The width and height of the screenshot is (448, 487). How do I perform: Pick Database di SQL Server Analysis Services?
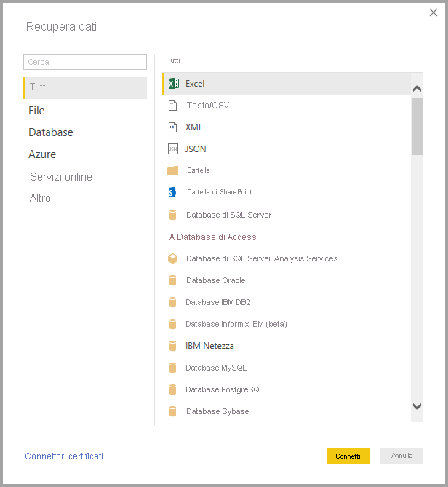(x=262, y=258)
